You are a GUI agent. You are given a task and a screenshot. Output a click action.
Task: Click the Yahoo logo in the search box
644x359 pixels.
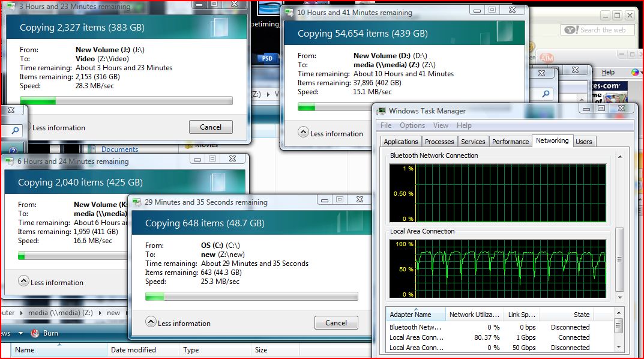571,30
